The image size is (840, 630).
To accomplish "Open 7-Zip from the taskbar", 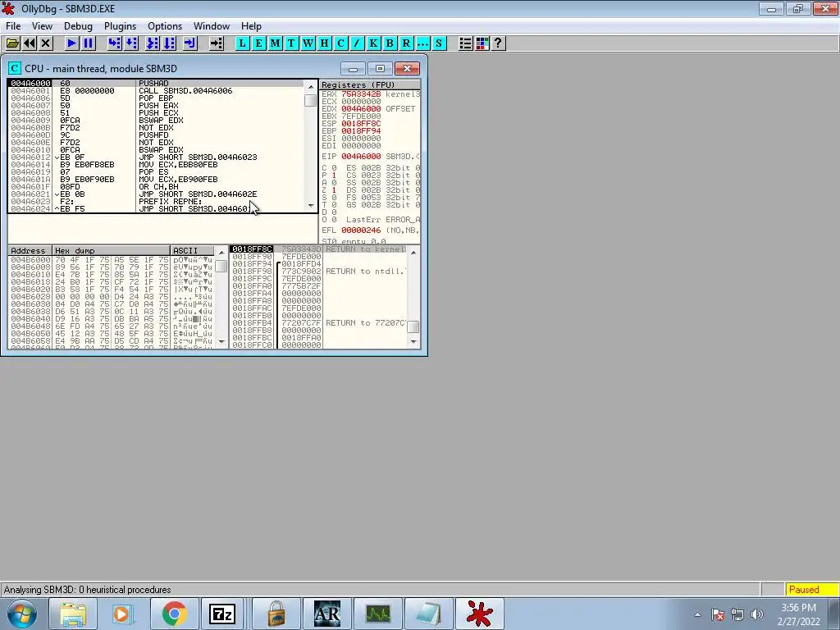I will [222, 614].
